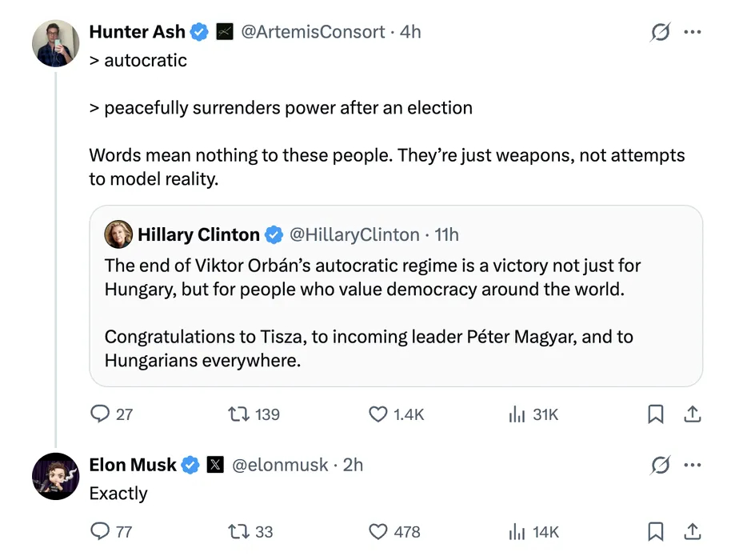This screenshot has height=560, width=739.
Task: View analytics on Elon Musk's reply
Action: tap(517, 531)
